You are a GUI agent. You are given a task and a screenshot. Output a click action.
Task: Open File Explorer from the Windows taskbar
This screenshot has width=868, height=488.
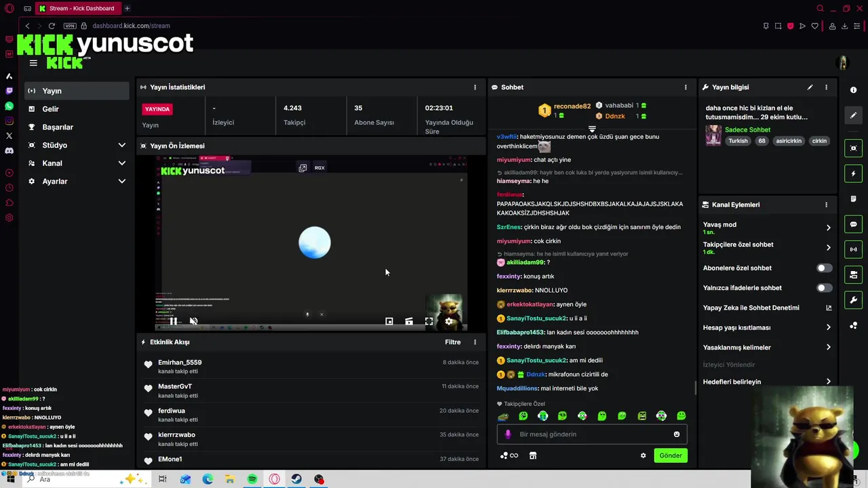point(230,479)
